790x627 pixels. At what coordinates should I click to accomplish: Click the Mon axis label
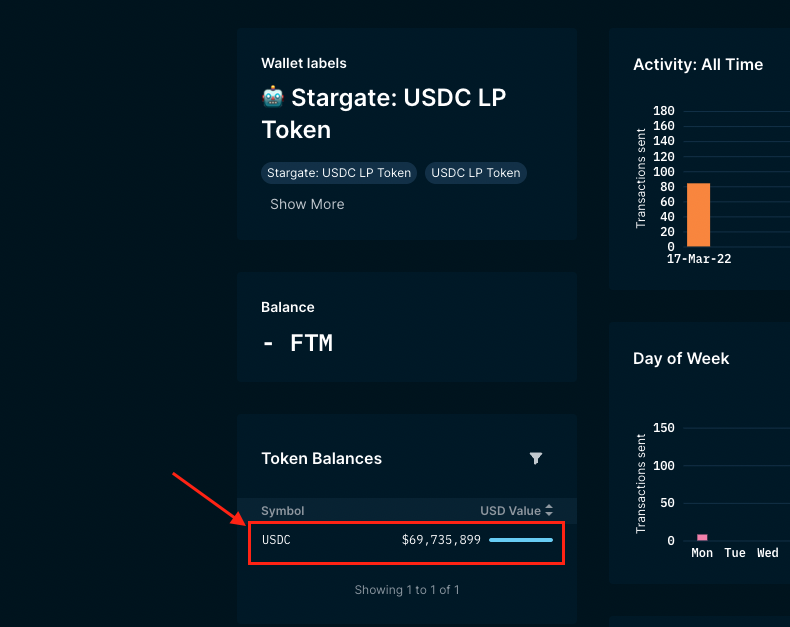[702, 553]
